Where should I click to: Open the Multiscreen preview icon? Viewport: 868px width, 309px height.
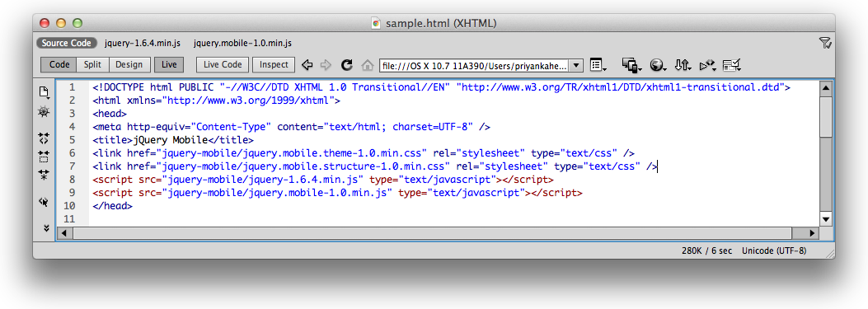click(x=631, y=65)
